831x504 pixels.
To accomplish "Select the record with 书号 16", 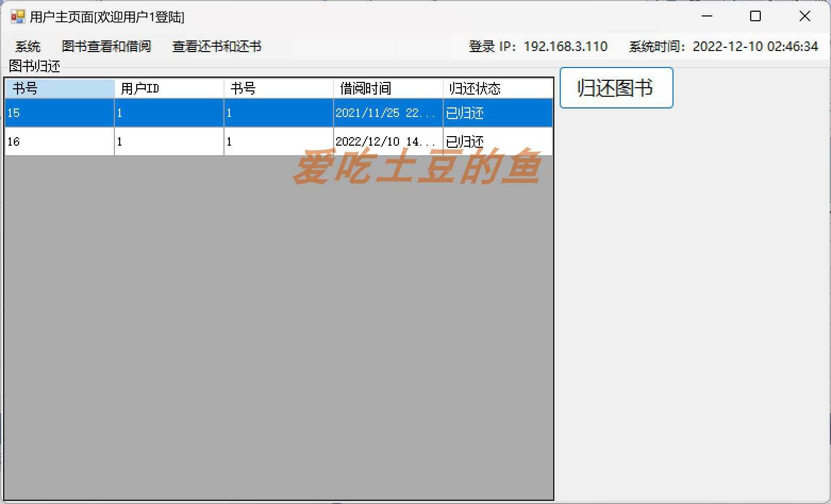I will coord(59,141).
